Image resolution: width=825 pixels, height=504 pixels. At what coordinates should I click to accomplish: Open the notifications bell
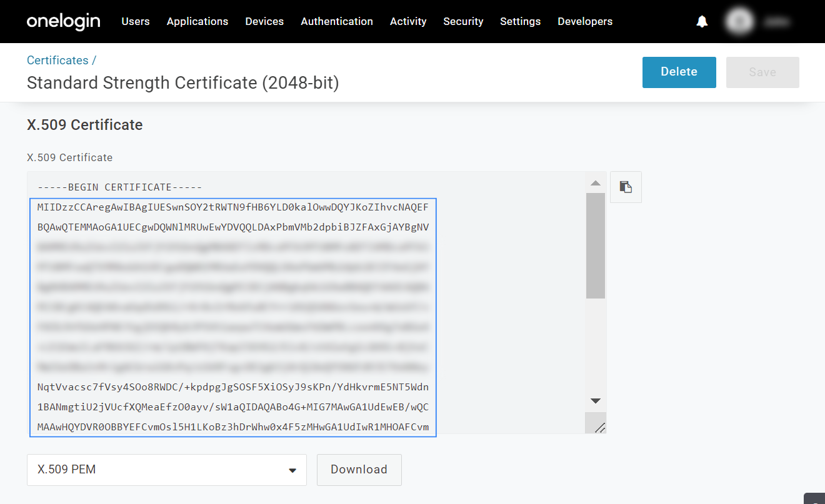click(x=702, y=22)
